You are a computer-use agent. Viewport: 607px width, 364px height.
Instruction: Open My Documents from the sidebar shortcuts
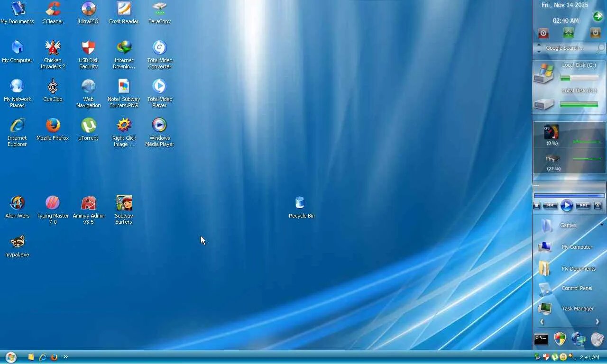click(x=567, y=269)
